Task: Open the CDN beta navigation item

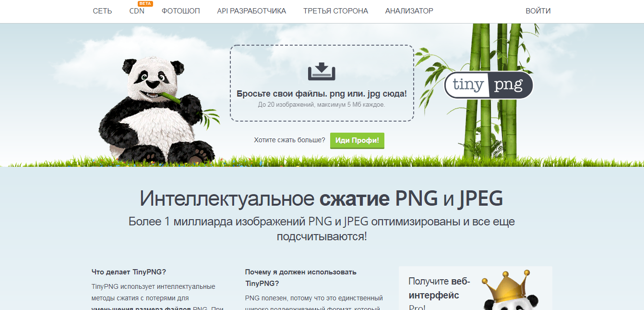Action: [x=137, y=11]
